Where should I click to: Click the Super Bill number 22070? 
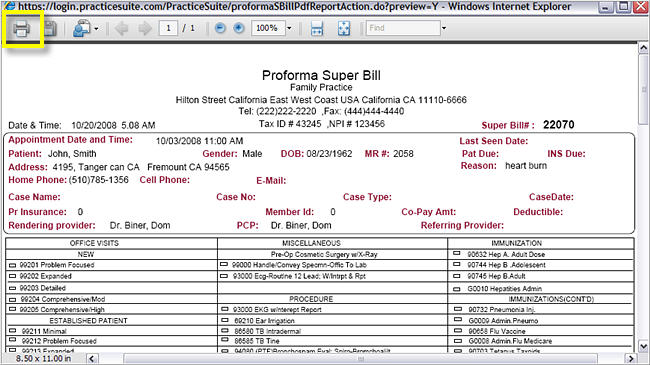click(559, 125)
